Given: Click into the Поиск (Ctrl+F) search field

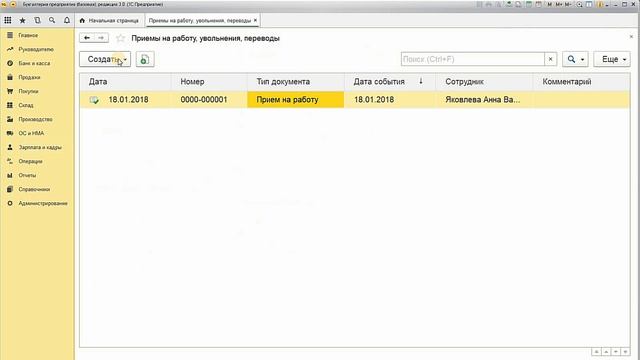Looking at the screenshot, I should tap(473, 59).
